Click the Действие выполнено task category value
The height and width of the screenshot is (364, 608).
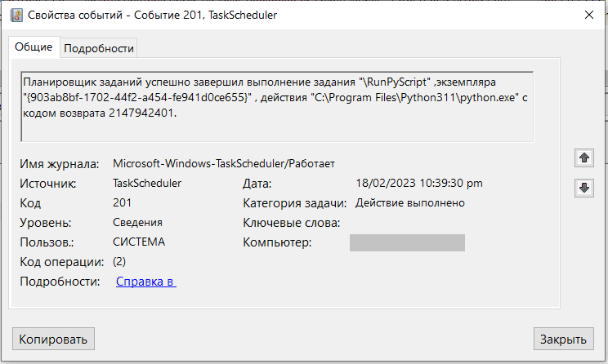point(410,203)
